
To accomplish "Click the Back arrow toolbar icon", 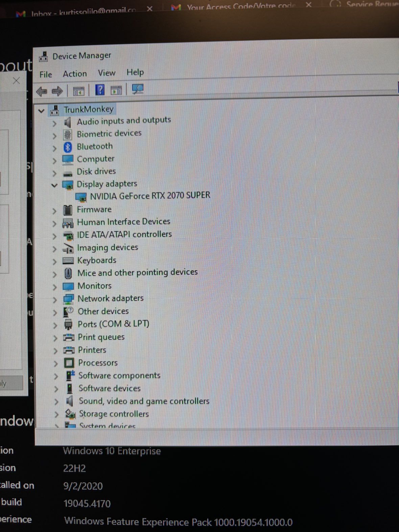I will point(42,91).
